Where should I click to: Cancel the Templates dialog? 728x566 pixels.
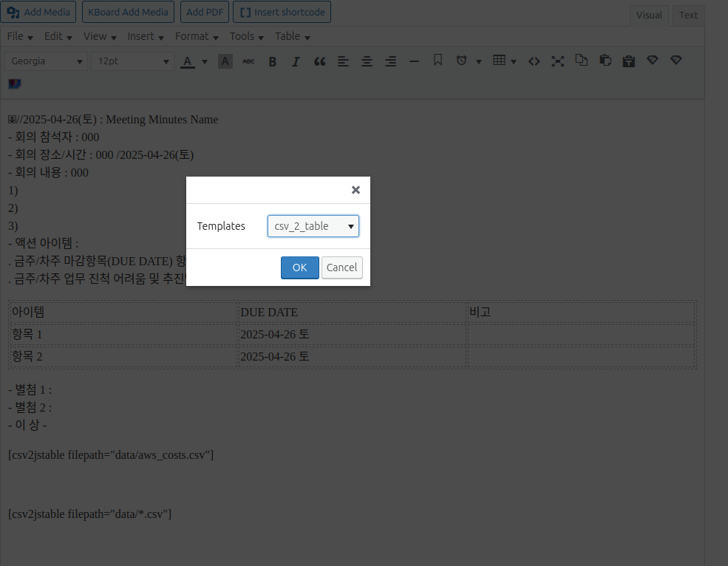tap(341, 267)
